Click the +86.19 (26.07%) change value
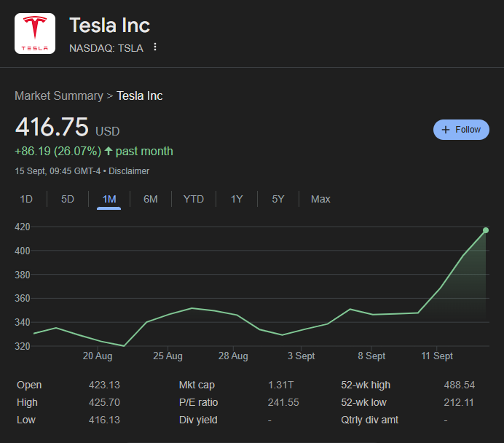 (x=58, y=151)
